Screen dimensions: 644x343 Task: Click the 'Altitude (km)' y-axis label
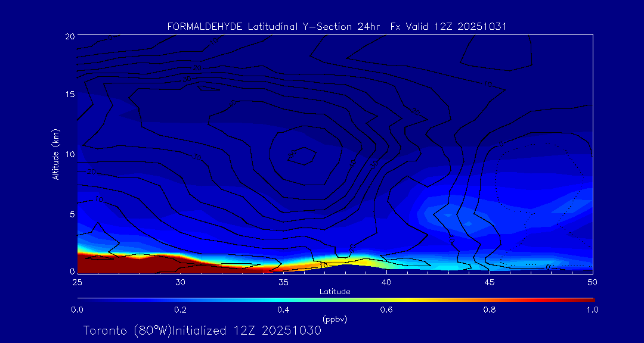55,154
